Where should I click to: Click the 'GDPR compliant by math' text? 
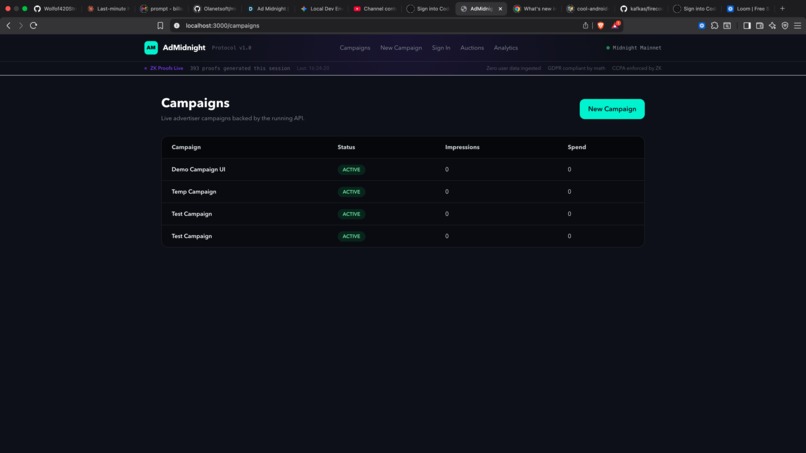coord(576,68)
